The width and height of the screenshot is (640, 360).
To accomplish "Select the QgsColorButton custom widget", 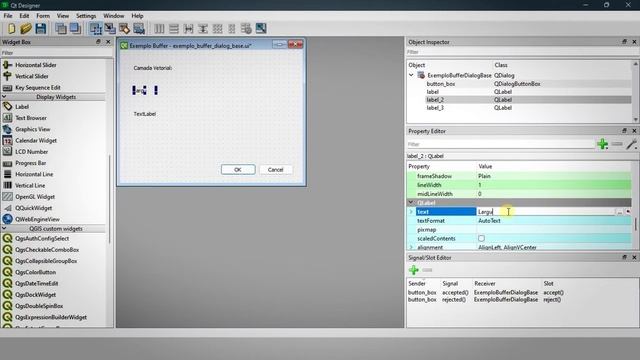I will (35, 272).
